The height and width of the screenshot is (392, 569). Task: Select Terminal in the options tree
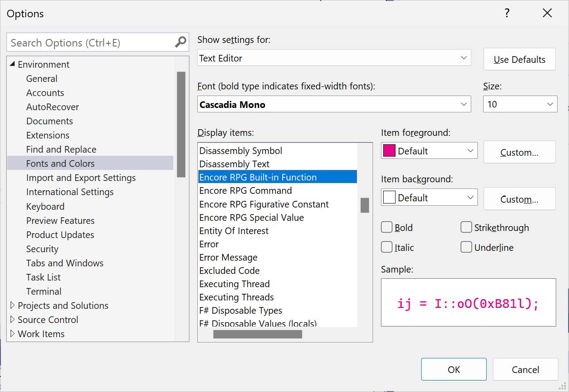44,292
